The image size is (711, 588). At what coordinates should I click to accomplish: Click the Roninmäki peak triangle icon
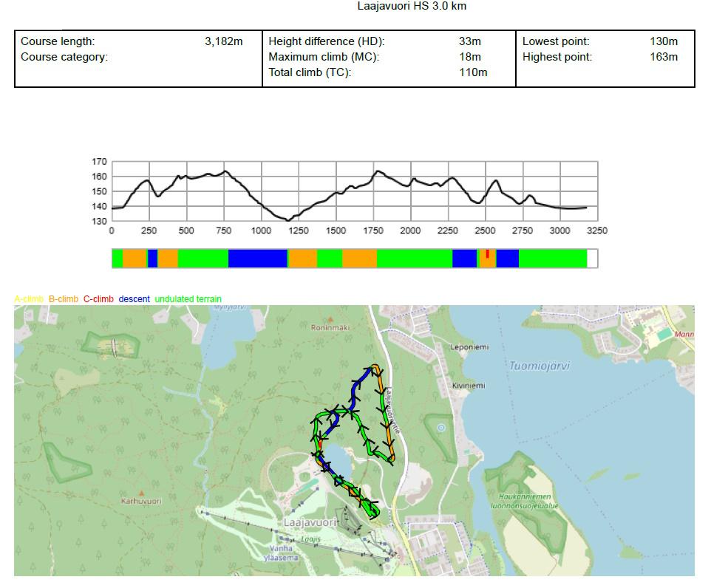(x=330, y=320)
